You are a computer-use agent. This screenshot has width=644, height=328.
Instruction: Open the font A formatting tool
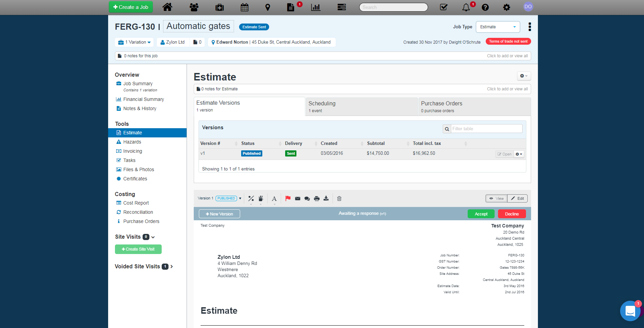[x=274, y=198]
